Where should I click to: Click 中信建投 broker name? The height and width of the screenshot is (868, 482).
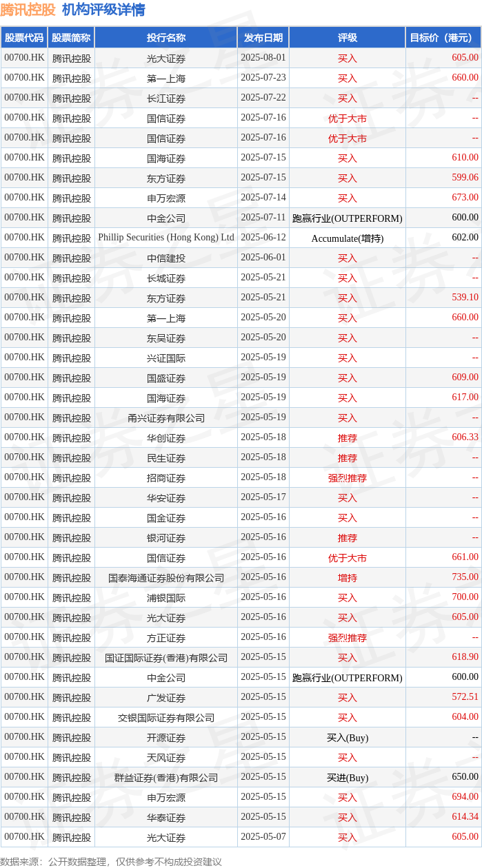click(166, 258)
